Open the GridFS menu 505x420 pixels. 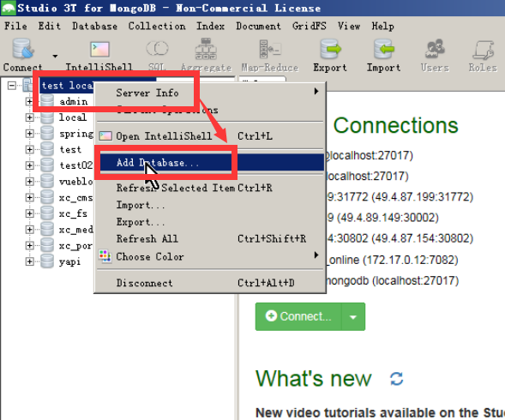coord(310,26)
